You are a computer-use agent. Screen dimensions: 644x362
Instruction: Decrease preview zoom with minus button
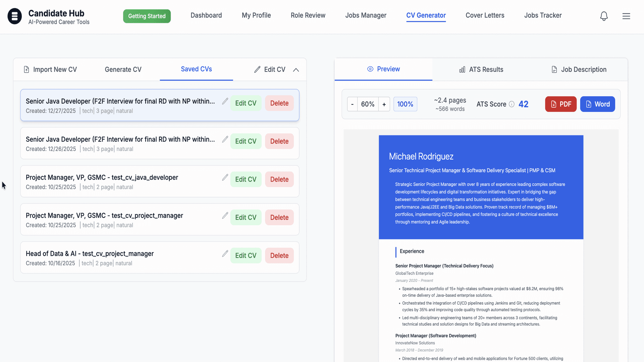click(352, 104)
